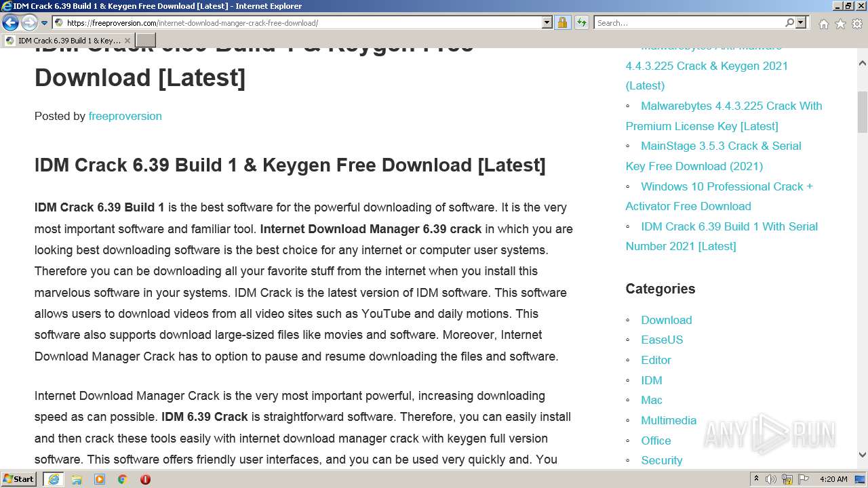Click the network tray icon

click(787, 479)
